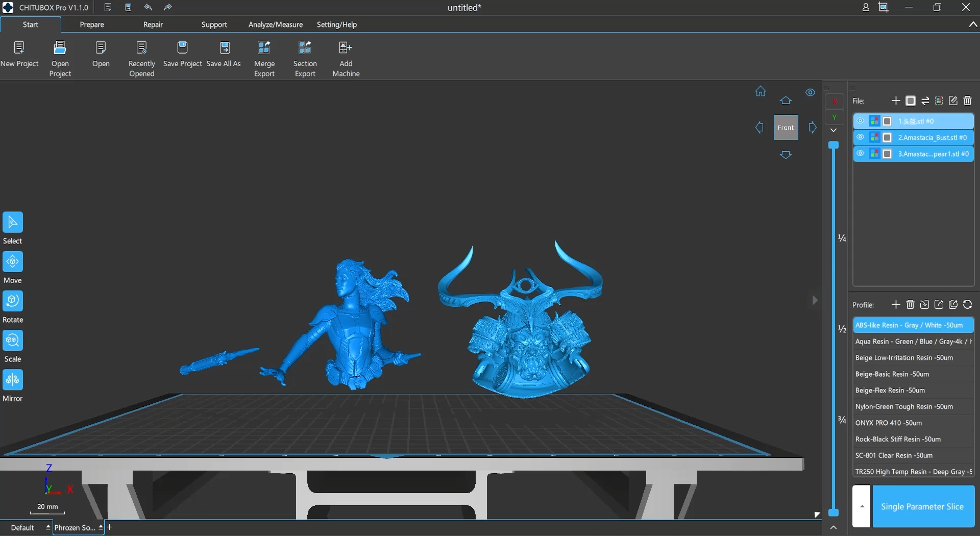Open Section Export
The image size is (980, 536).
pyautogui.click(x=305, y=48)
